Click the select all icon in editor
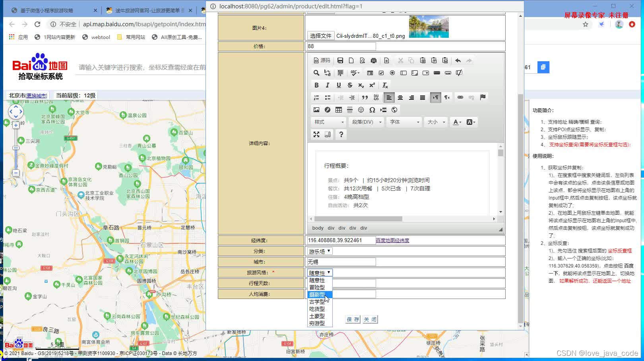The height and width of the screenshot is (361, 644). pyautogui.click(x=340, y=73)
